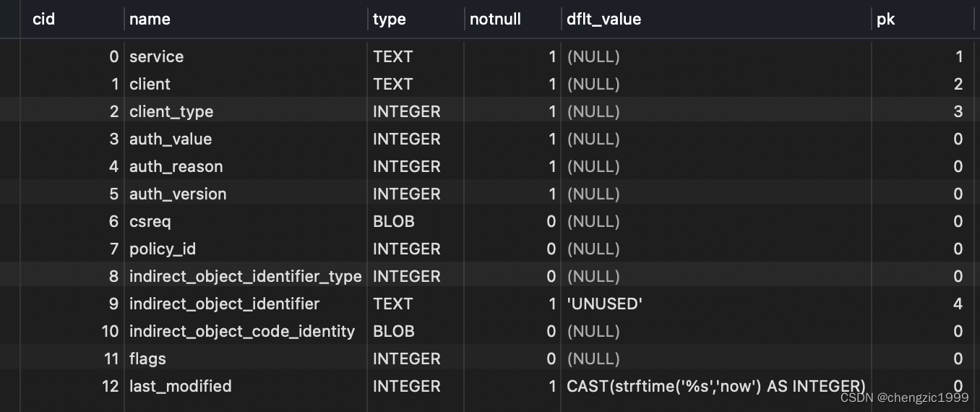This screenshot has width=980, height=412.
Task: Select the service name cell
Action: (x=157, y=56)
